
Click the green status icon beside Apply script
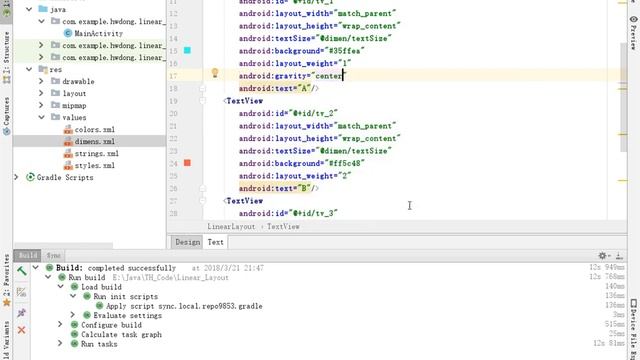pos(99,306)
